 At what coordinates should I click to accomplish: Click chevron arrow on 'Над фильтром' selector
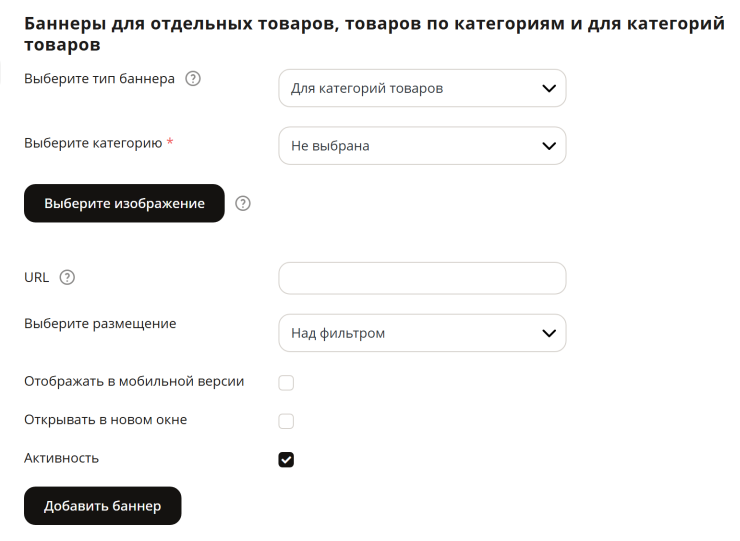tap(549, 333)
